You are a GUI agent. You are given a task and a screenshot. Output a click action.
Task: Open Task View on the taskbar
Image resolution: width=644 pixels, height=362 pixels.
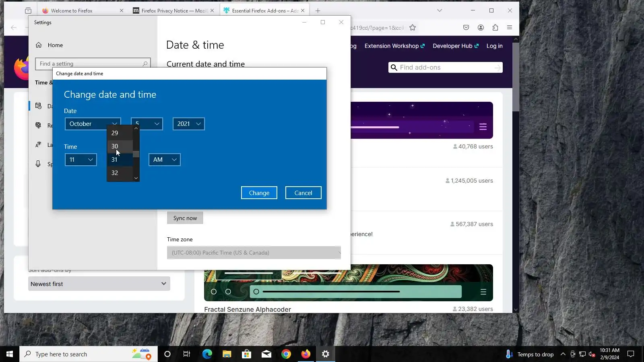[x=187, y=354]
